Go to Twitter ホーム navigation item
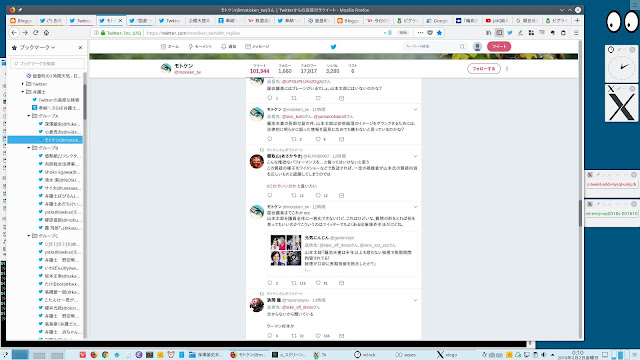This screenshot has height=360, width=640. pos(170,47)
